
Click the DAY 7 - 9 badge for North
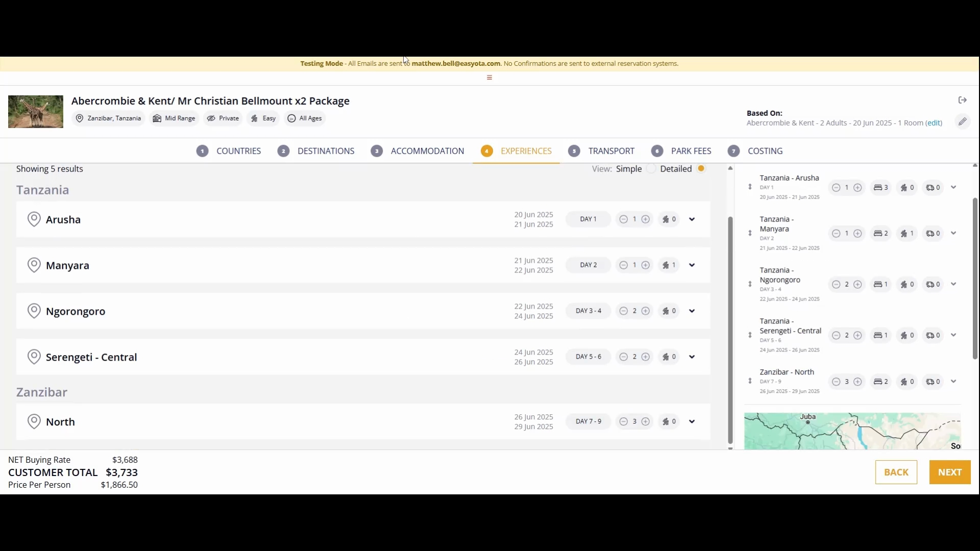tap(589, 422)
